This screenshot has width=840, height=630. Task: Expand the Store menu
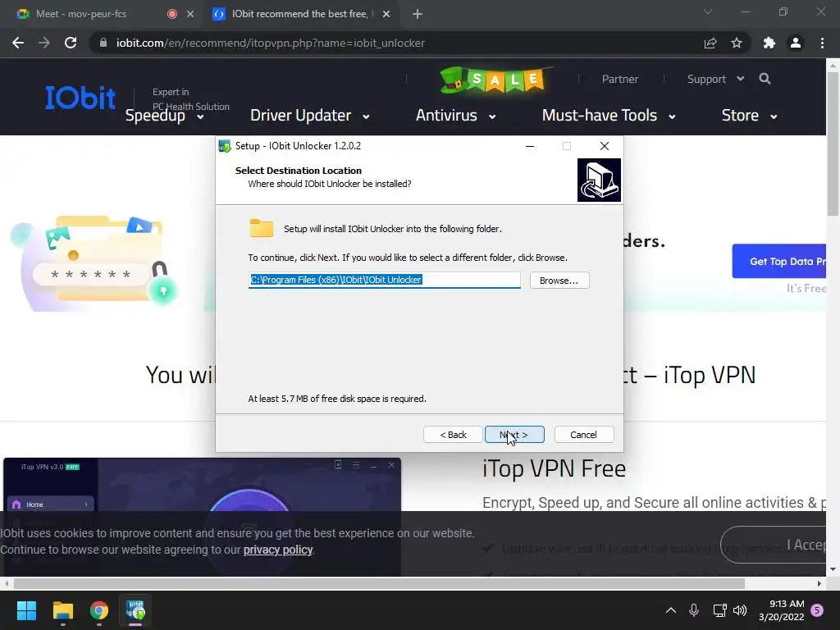749,116
